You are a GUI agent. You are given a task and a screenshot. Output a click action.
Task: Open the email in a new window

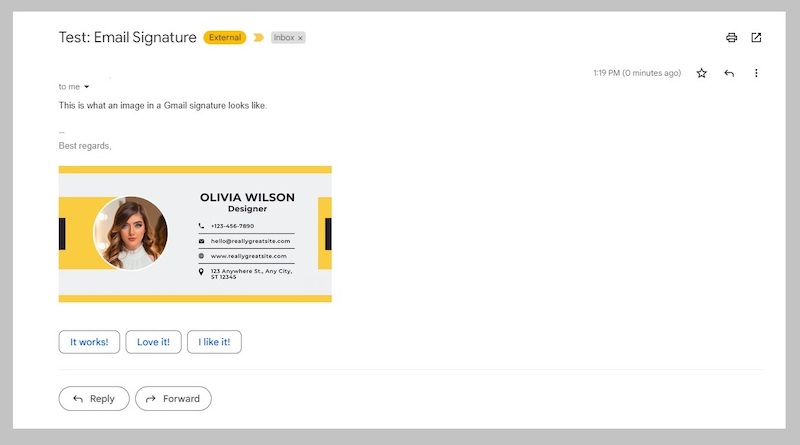(x=756, y=37)
